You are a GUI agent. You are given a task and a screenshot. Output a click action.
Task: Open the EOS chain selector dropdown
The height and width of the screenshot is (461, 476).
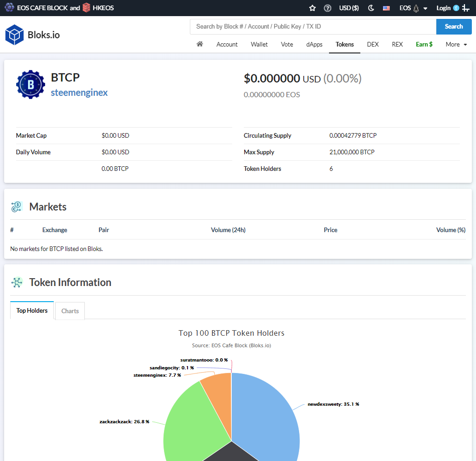click(413, 8)
